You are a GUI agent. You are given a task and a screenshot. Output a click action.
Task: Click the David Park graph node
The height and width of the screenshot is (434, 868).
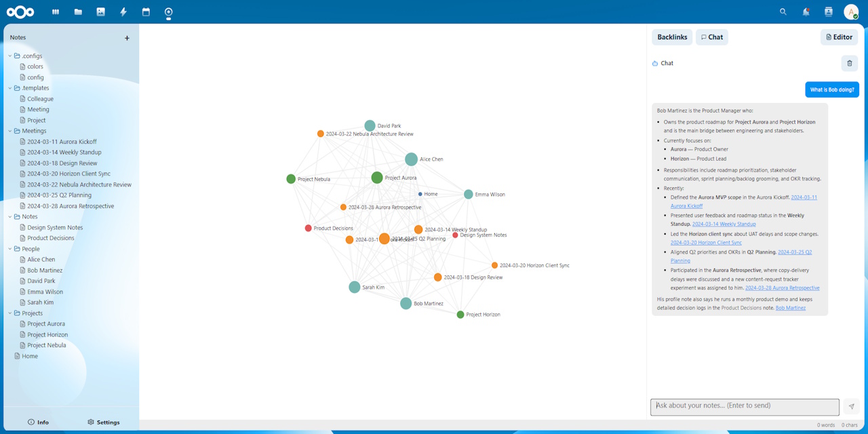coord(370,125)
